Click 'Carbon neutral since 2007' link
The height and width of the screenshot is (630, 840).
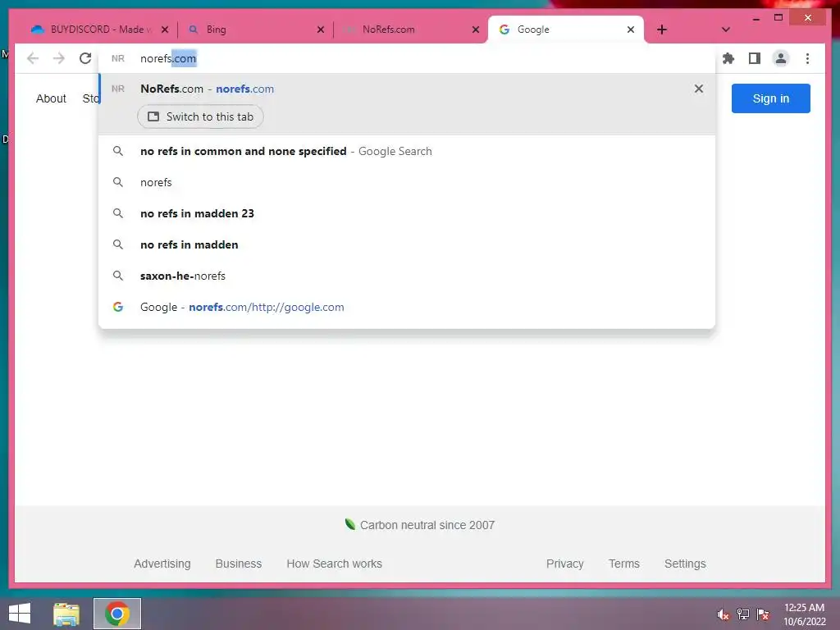[419, 525]
